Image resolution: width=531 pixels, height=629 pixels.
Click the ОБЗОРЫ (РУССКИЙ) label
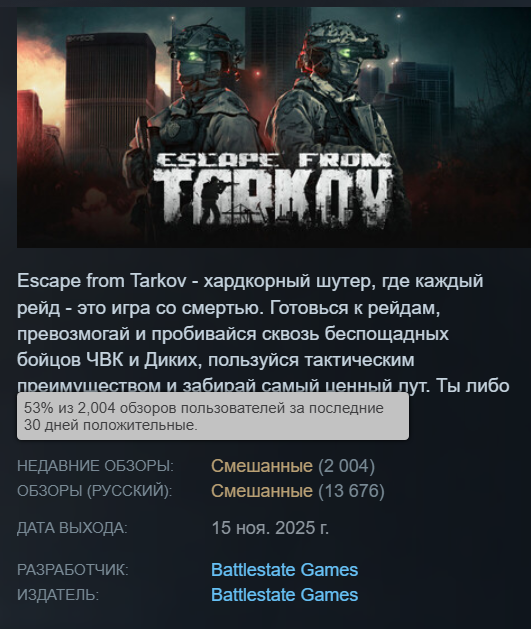95,491
